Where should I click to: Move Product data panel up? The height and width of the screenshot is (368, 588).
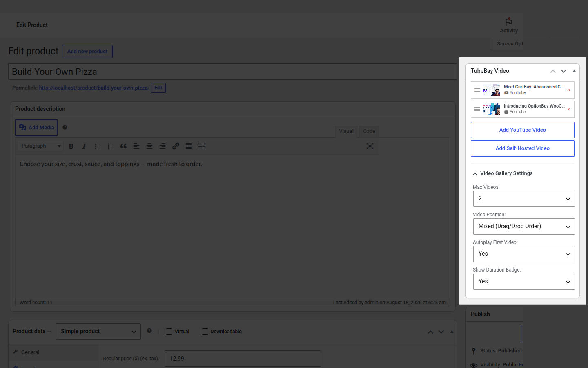click(430, 332)
